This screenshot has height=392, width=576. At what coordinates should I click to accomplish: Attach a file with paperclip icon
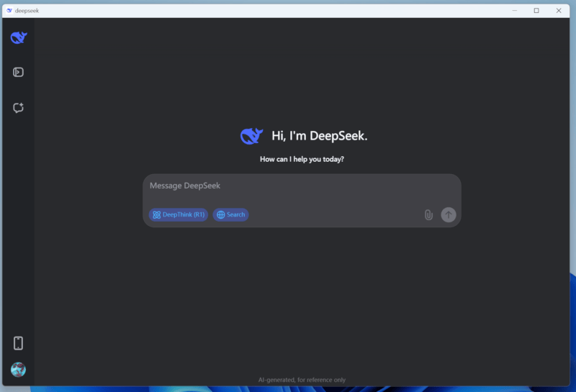(x=428, y=215)
